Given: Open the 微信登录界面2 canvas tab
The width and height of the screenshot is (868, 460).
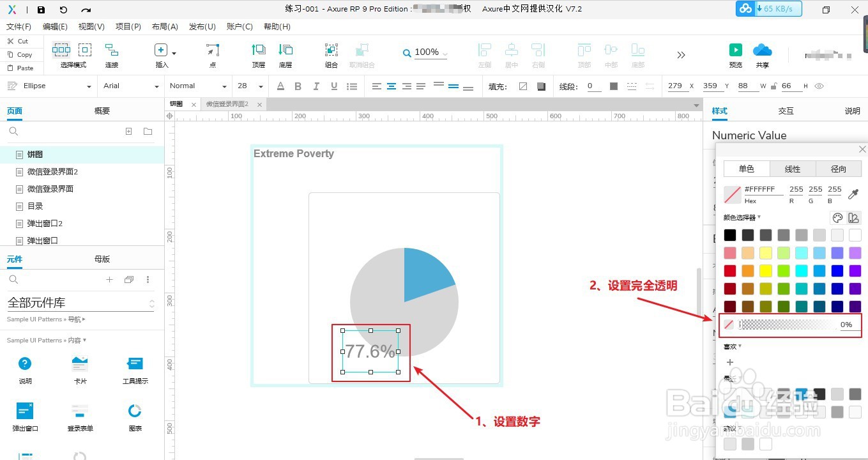Looking at the screenshot, I should [227, 104].
